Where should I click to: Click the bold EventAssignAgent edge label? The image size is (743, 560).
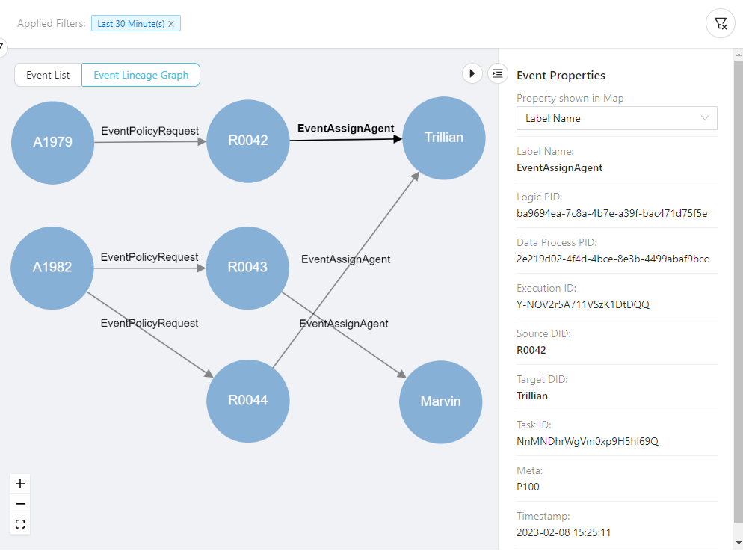pos(345,129)
